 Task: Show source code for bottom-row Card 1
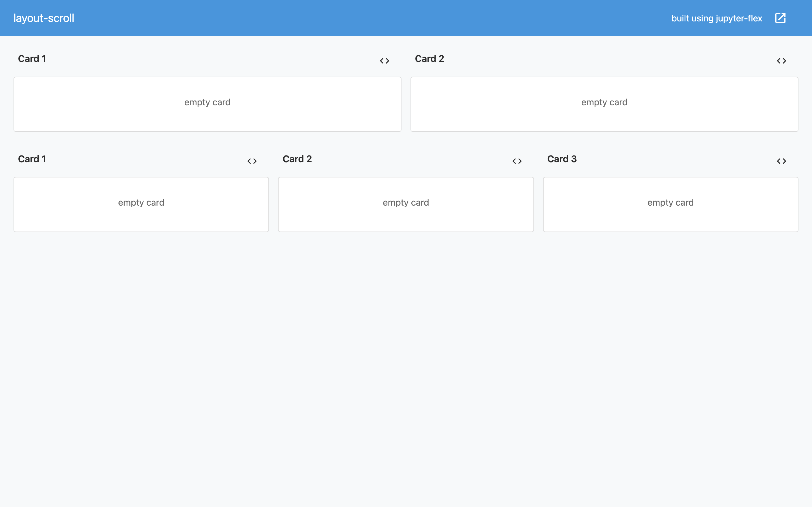coord(252,161)
